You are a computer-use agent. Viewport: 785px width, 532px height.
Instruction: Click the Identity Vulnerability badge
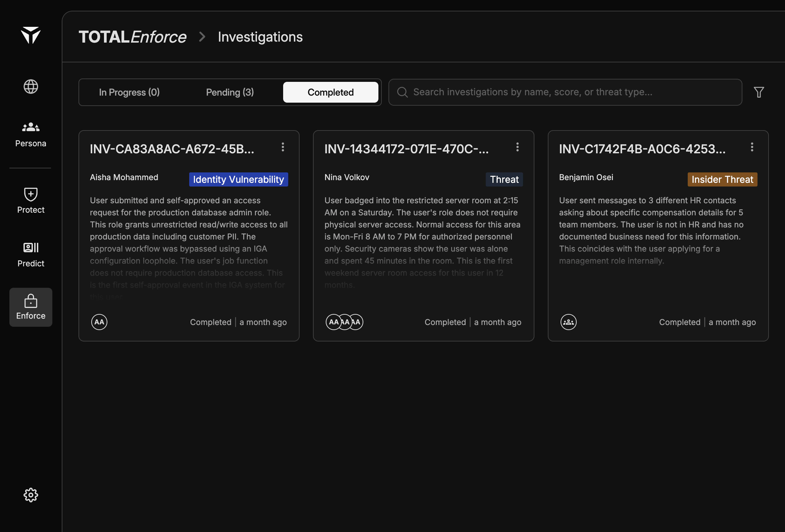pyautogui.click(x=238, y=179)
